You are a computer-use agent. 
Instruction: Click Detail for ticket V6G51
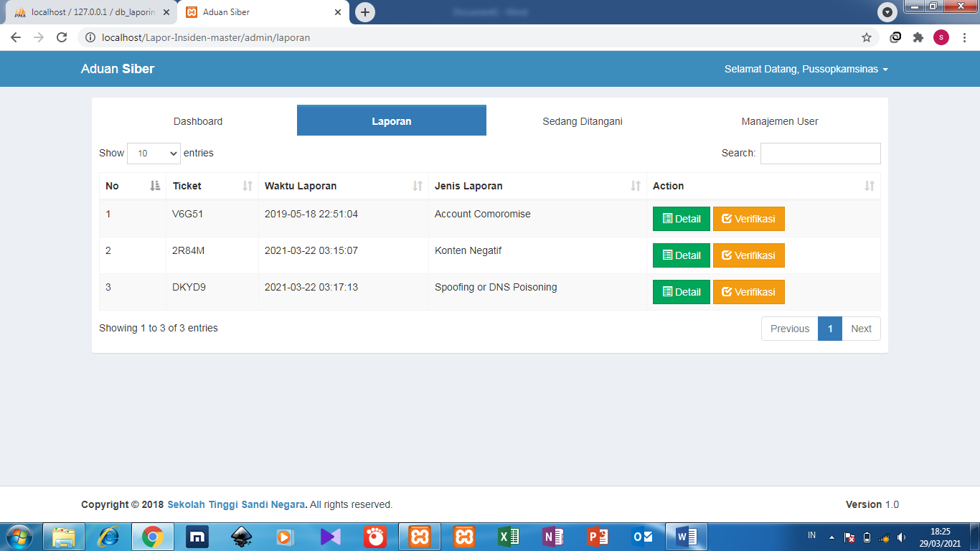[x=680, y=218]
